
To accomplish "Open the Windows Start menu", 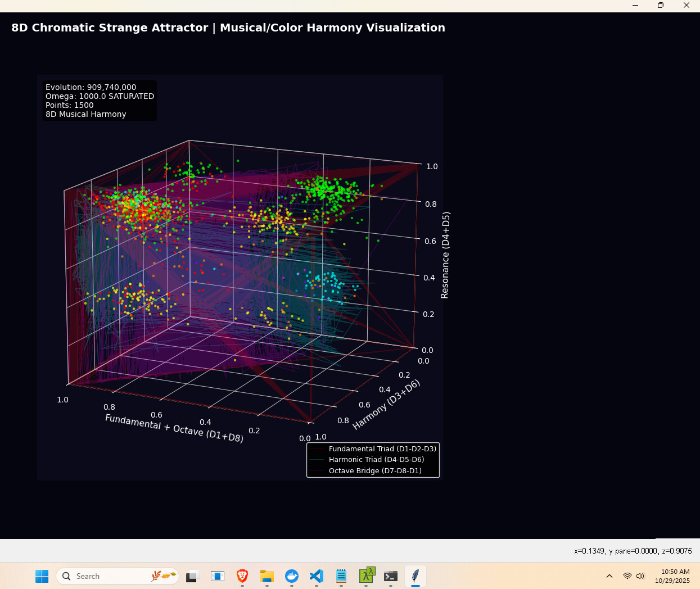I will 42,576.
